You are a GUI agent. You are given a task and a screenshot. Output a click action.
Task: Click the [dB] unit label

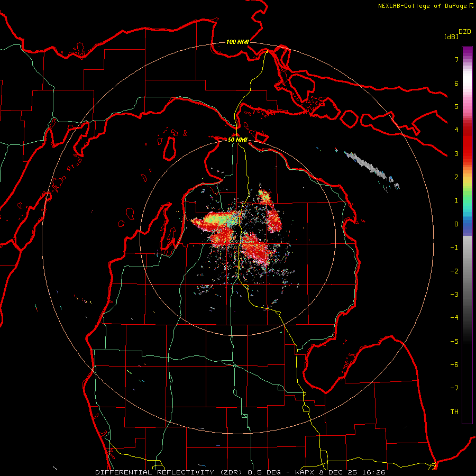(x=452, y=36)
